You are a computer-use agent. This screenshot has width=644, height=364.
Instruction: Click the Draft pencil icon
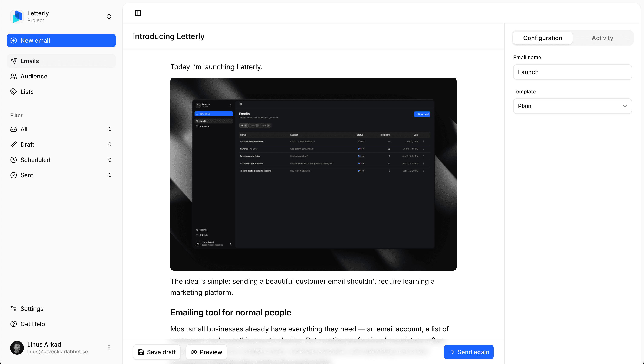point(14,145)
